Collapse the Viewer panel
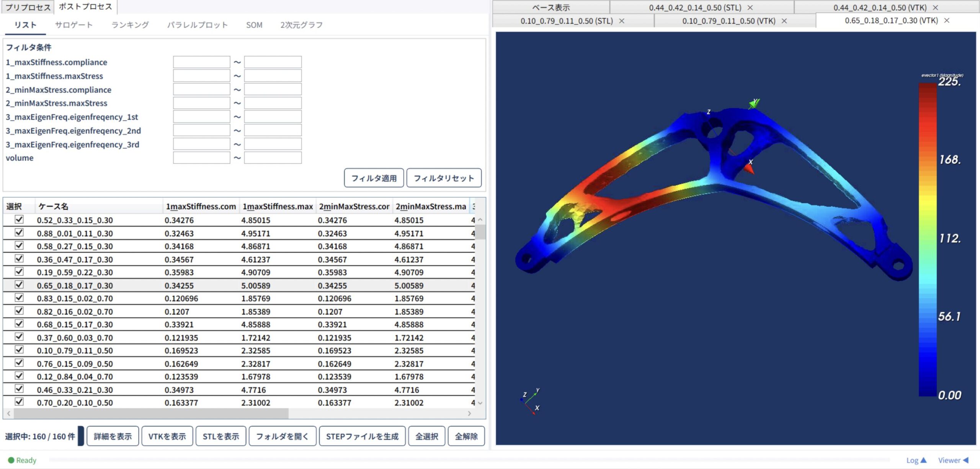980x469 pixels. tap(953, 460)
